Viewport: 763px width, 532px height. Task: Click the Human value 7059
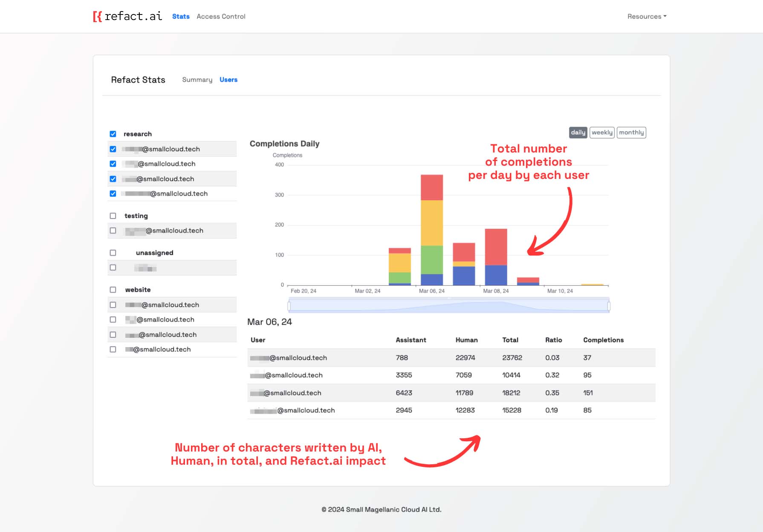463,375
